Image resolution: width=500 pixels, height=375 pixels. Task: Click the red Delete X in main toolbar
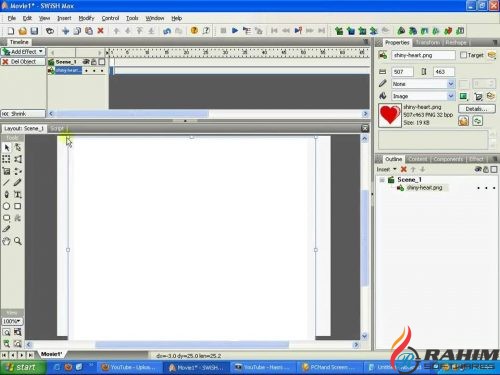[x=100, y=31]
